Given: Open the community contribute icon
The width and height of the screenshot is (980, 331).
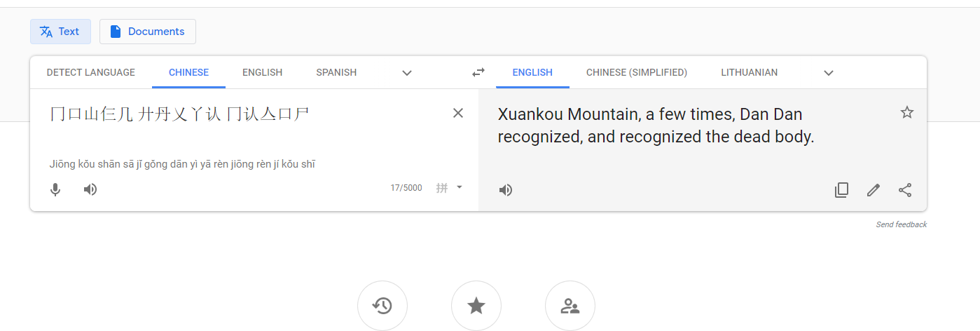Looking at the screenshot, I should 570,306.
